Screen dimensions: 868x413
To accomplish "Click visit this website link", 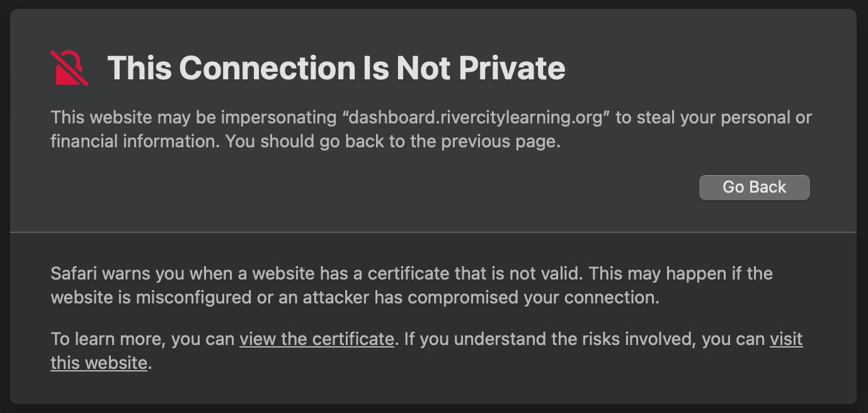I will 98,363.
